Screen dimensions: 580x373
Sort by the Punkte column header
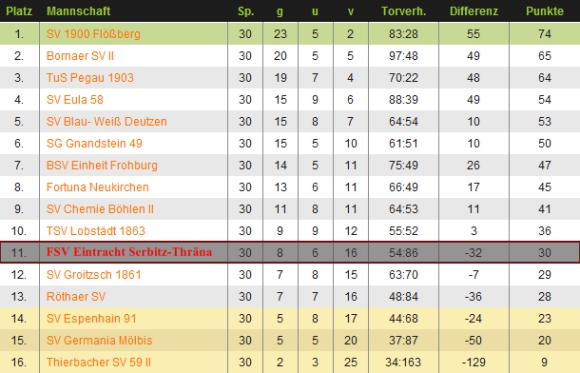[544, 11]
